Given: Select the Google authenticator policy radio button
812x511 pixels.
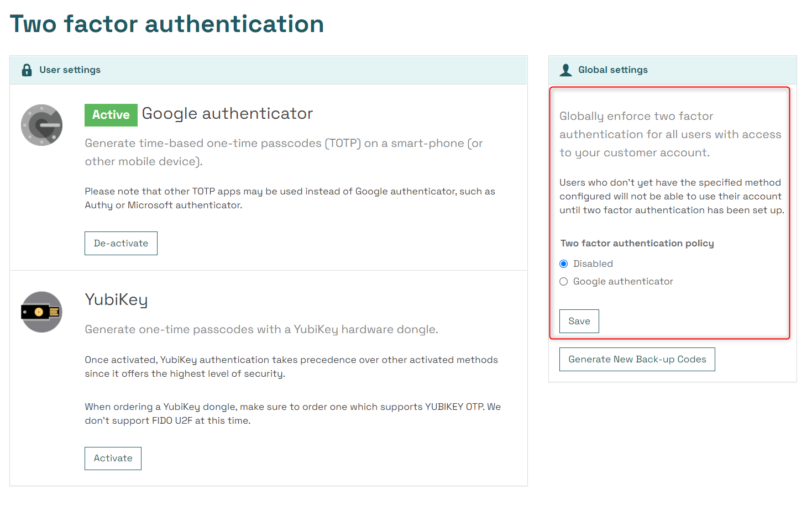Looking at the screenshot, I should (x=564, y=282).
